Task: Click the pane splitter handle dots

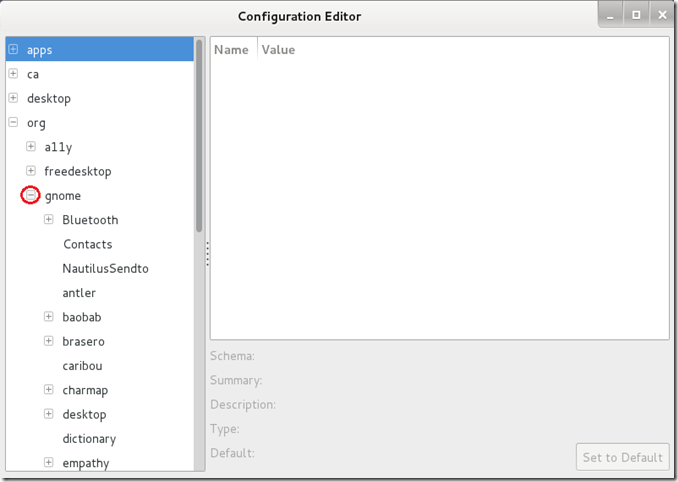Action: pos(208,254)
